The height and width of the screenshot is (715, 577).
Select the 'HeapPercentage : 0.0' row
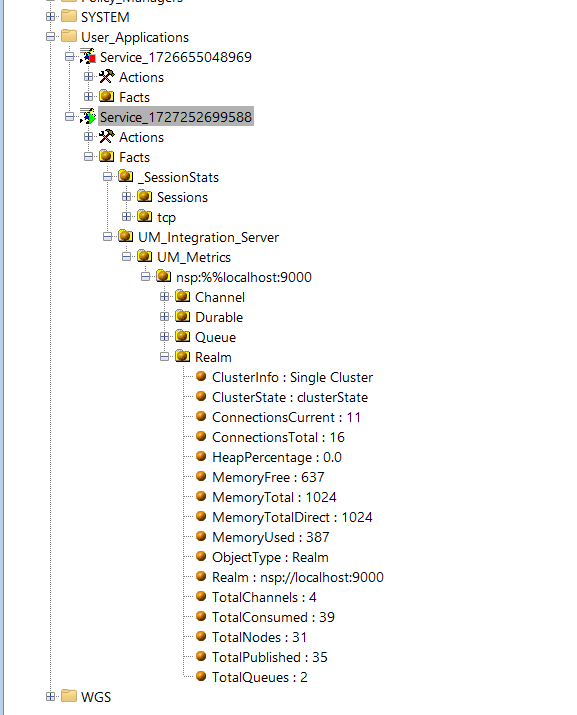point(277,457)
